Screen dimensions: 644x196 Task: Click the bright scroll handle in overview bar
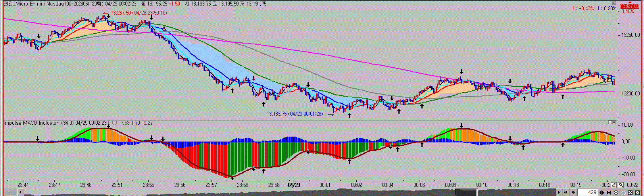466,192
